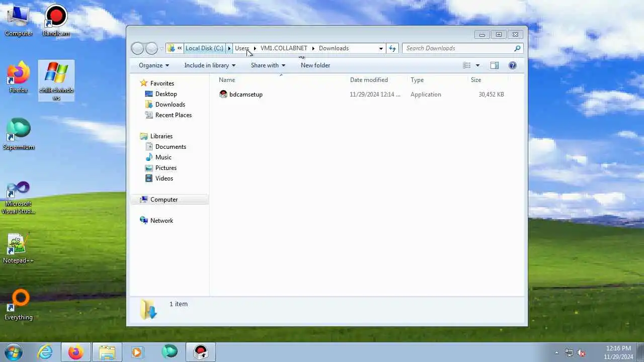Open the Documents library
644x362 pixels.
click(x=171, y=147)
